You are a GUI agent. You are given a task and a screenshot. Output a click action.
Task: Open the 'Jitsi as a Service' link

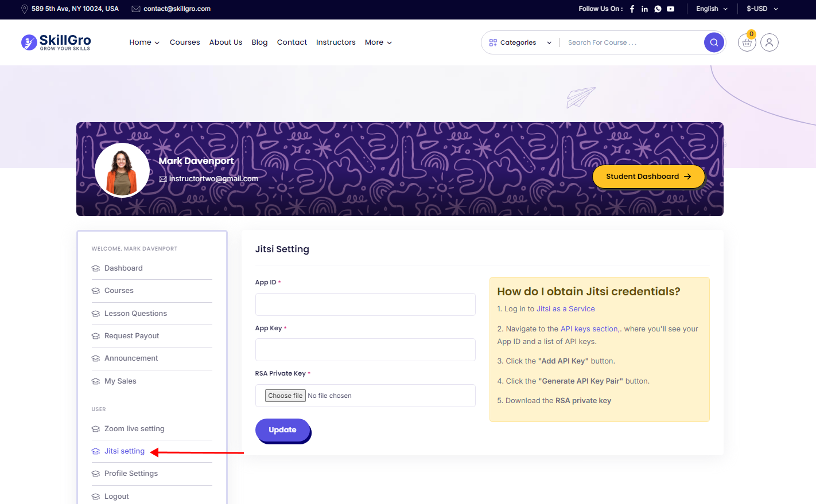(x=565, y=309)
